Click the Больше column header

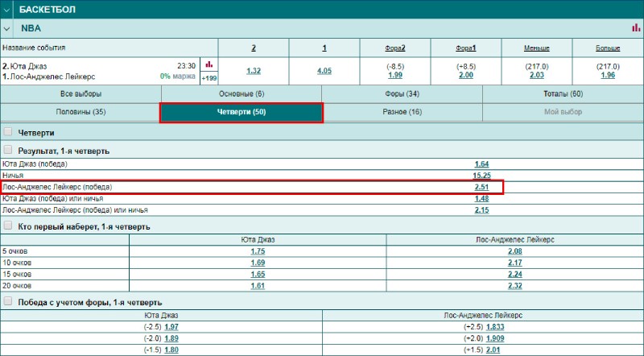(608, 48)
